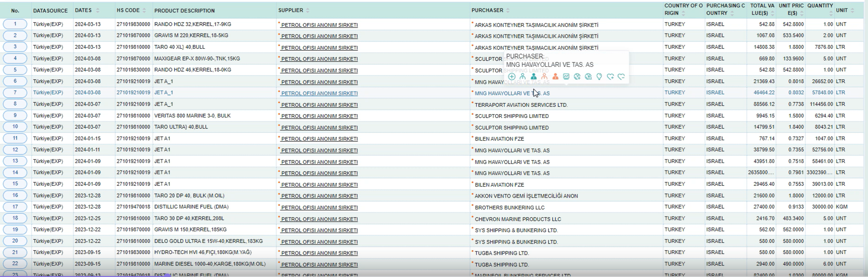
Task: Open CHEVRON MARINE PRODUCTS LLC purchaser
Action: (518, 219)
